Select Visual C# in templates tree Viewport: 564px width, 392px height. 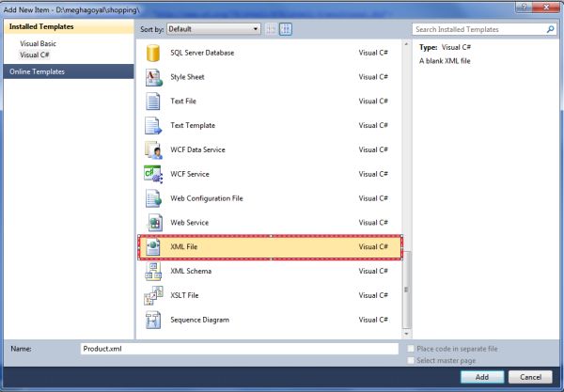34,55
